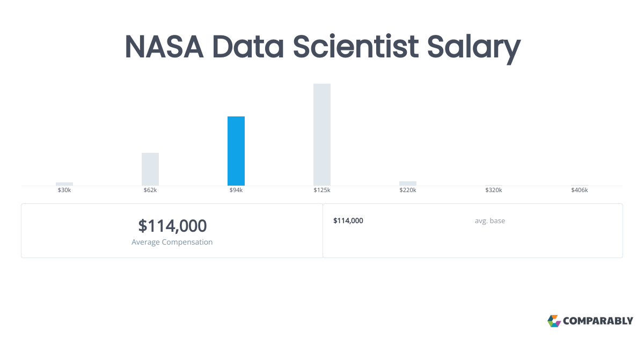The width and height of the screenshot is (644, 338).
Task: Click the bold $114,000 avg base value
Action: [x=348, y=221]
